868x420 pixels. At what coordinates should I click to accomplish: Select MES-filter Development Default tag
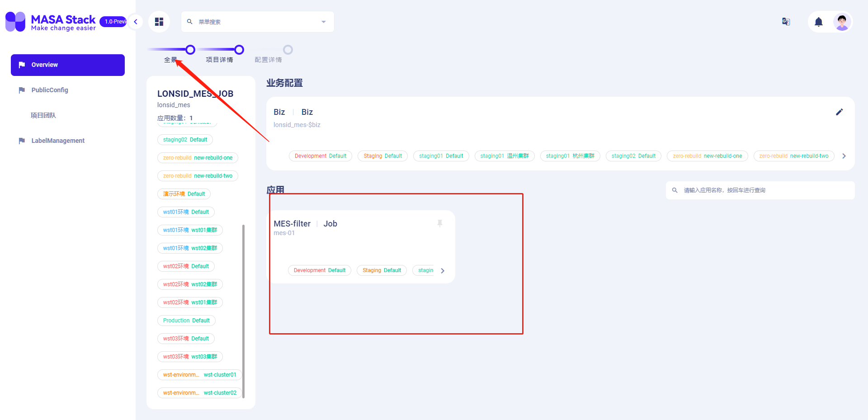[x=320, y=270]
